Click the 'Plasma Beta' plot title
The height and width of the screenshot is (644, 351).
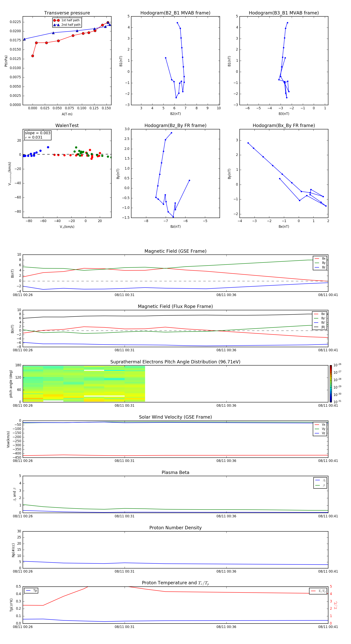pyautogui.click(x=175, y=472)
